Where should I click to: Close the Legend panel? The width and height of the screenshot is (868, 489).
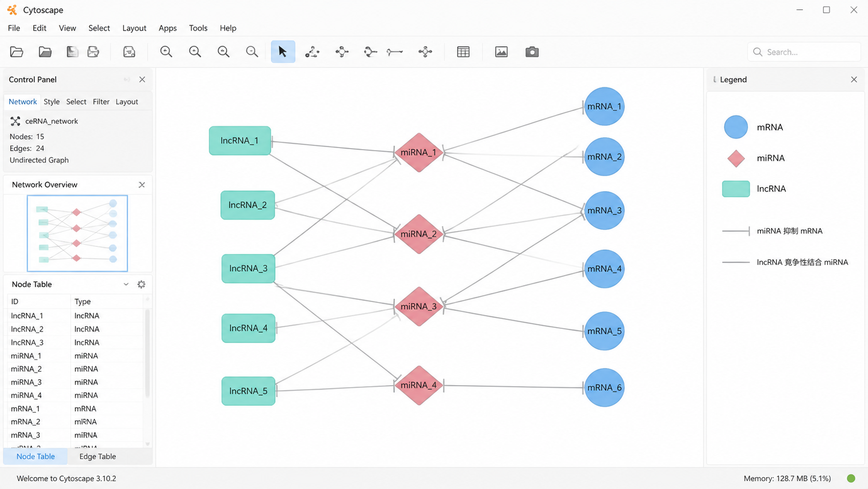click(x=854, y=80)
